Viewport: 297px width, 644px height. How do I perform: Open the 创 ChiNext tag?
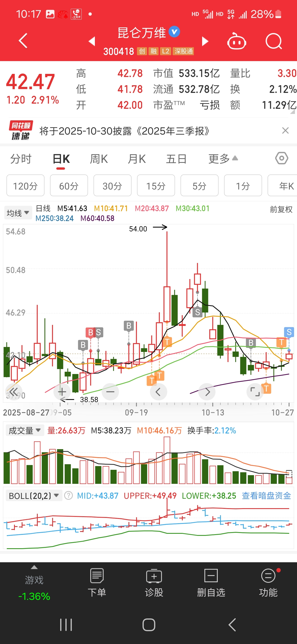pos(142,51)
